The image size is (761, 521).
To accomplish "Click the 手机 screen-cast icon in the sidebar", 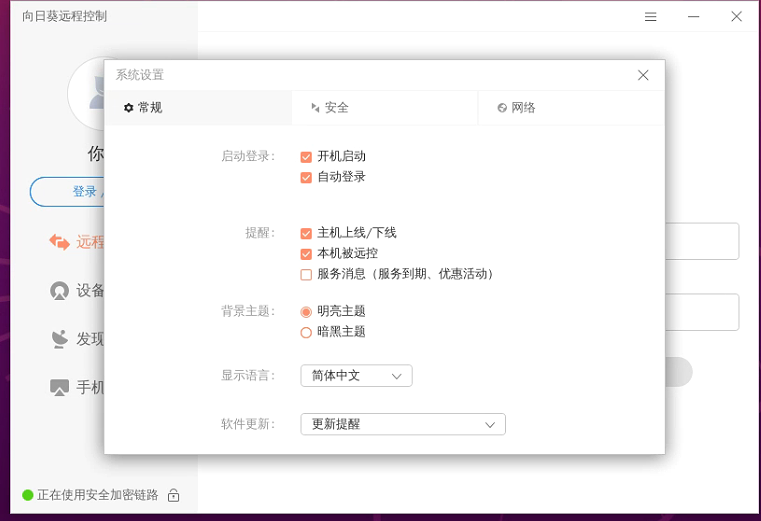I will (60, 387).
